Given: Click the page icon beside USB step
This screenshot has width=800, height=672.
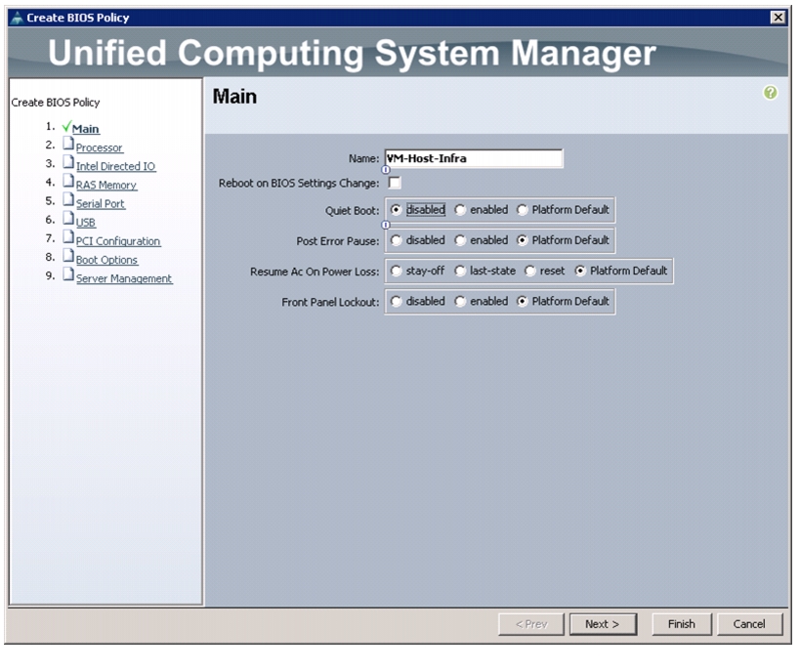Looking at the screenshot, I should (x=68, y=219).
